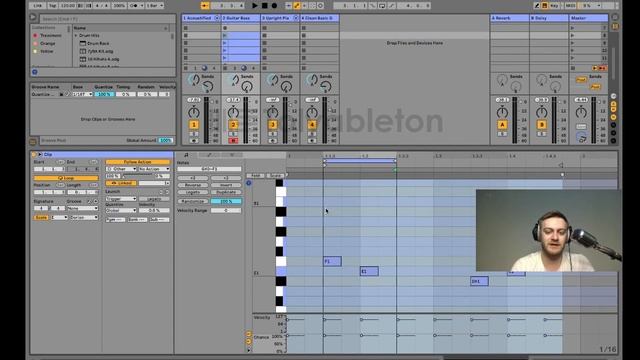Collapse the Drum Hits folder
This screenshot has width=640, height=360.
[x=76, y=36]
